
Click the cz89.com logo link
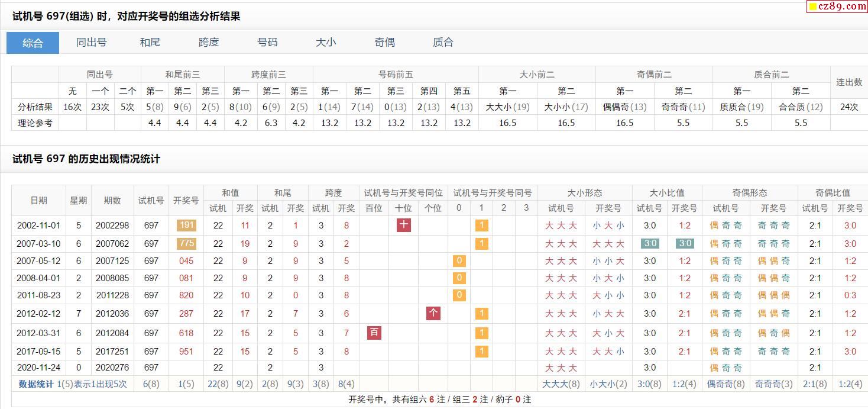837,6
